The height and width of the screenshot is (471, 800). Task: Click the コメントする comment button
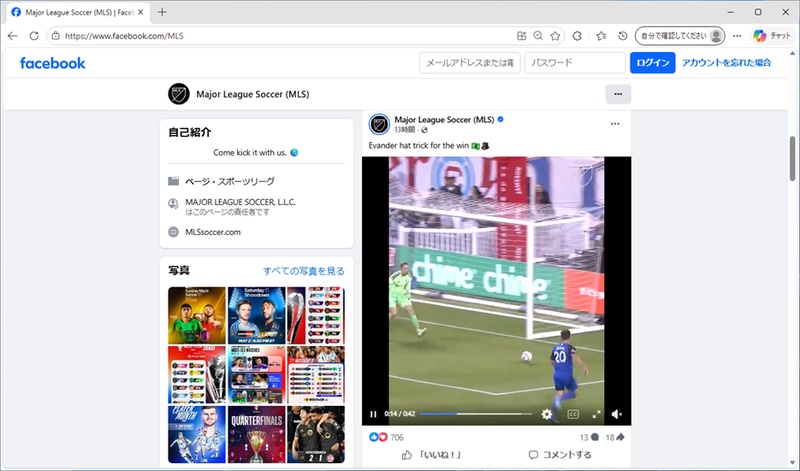[x=560, y=455]
